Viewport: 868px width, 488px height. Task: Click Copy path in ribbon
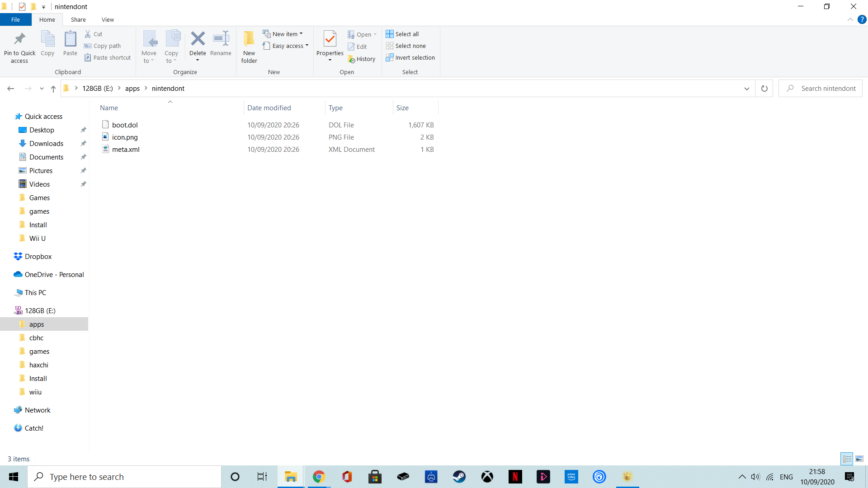[x=103, y=46]
